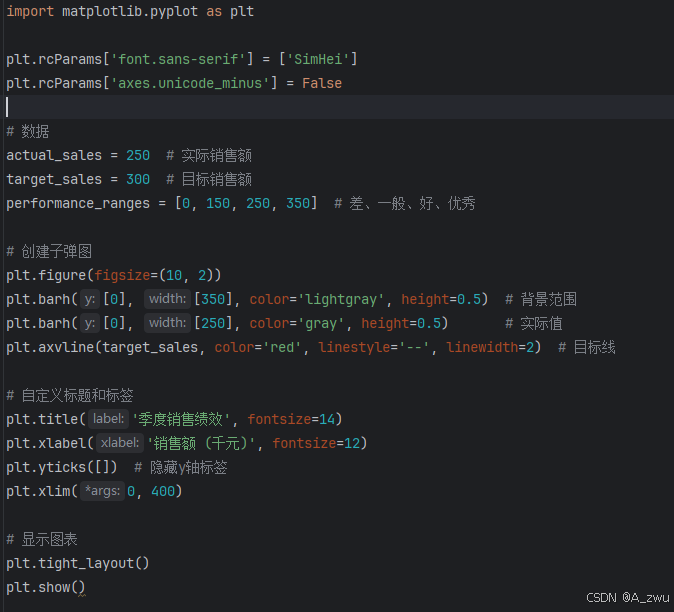The height and width of the screenshot is (612, 674).
Task: Click the plt.figure call
Action: 113,275
